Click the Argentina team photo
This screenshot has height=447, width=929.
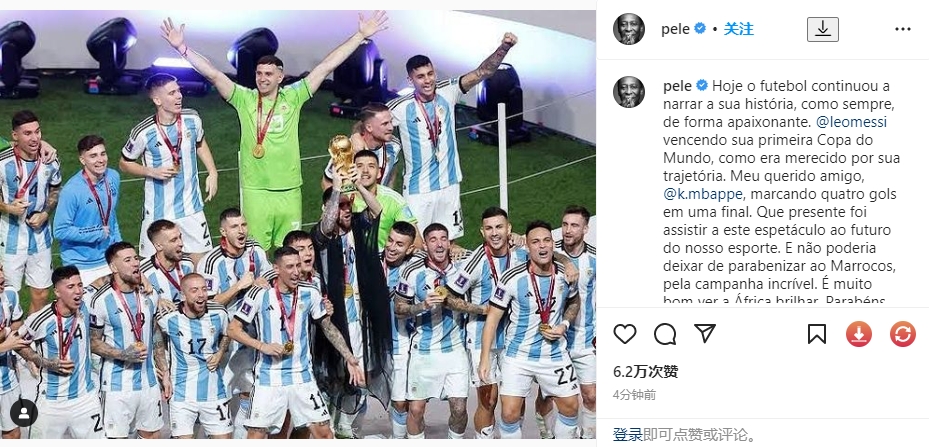298,225
